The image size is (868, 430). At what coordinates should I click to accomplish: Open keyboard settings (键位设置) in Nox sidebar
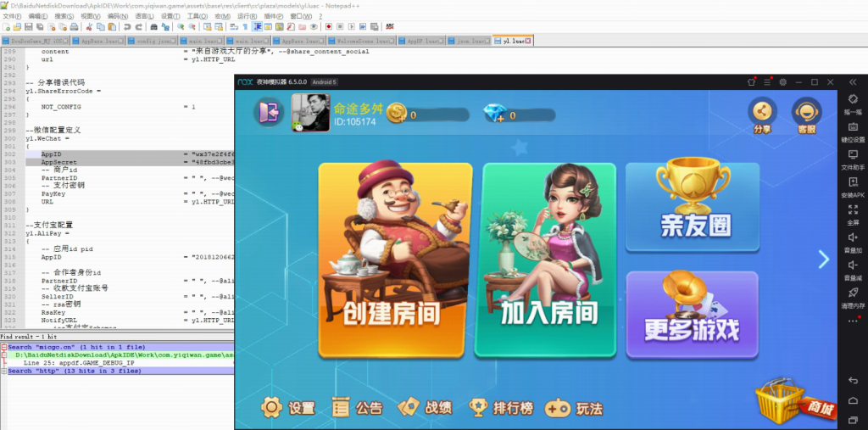[853, 129]
